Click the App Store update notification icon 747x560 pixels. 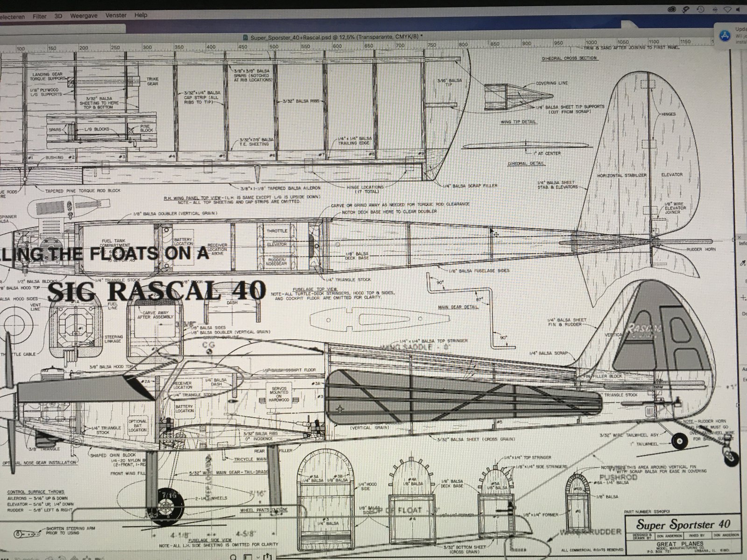click(725, 35)
